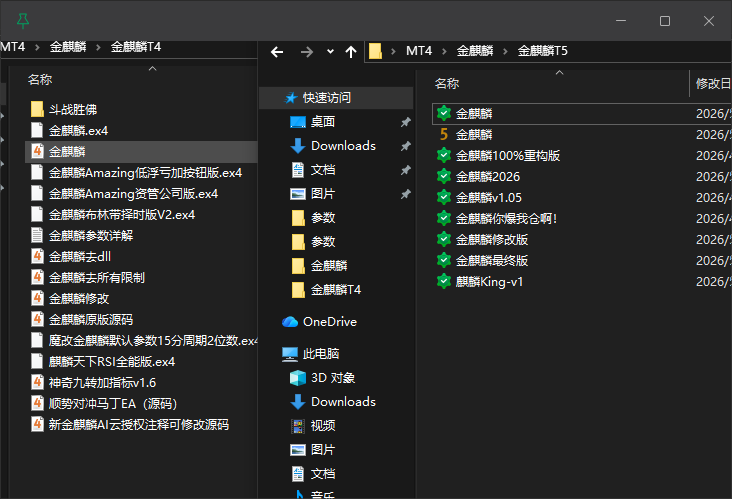Open 斗战胜佛 folder icon
732x499 pixels.
(x=37, y=109)
